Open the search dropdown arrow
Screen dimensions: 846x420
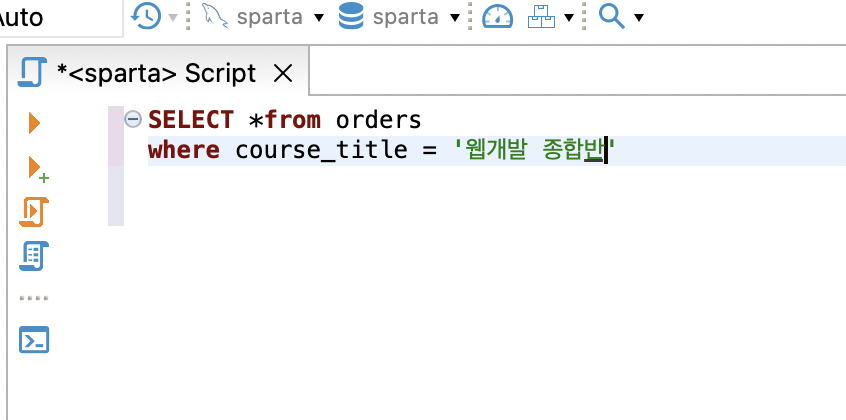(639, 18)
